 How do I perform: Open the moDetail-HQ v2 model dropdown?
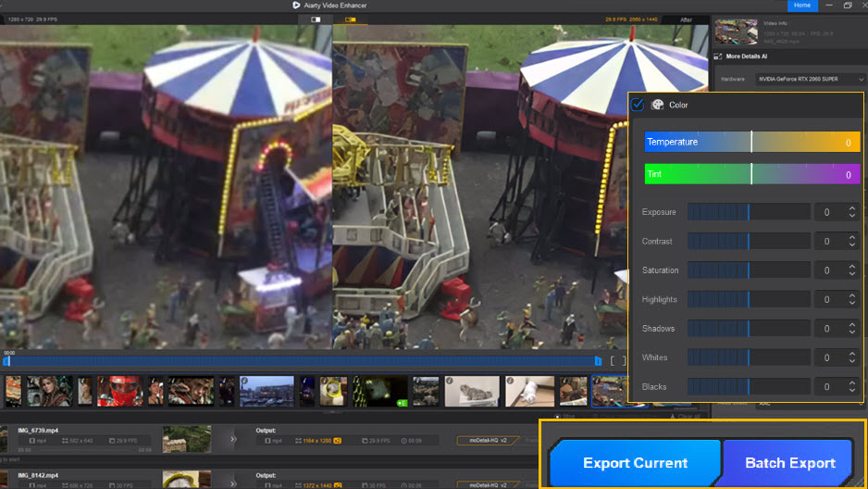(488, 439)
